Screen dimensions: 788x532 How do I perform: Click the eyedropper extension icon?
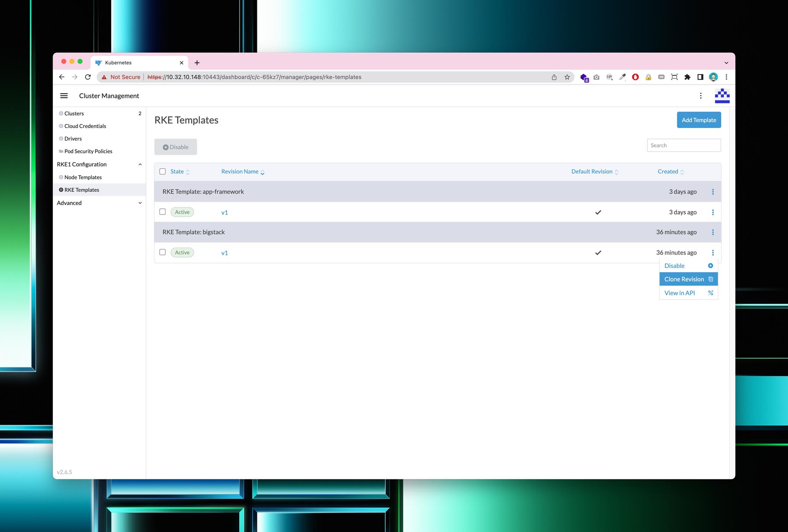623,77
